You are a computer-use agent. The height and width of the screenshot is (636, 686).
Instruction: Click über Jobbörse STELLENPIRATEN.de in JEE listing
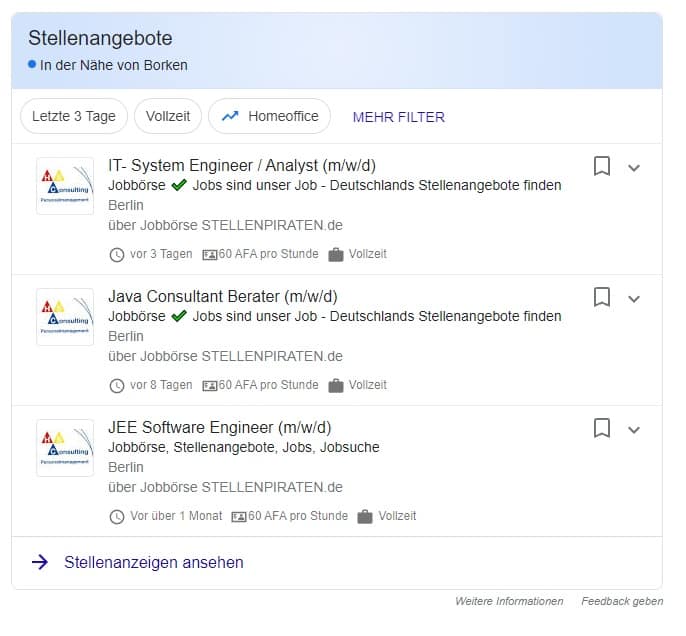pyautogui.click(x=225, y=487)
